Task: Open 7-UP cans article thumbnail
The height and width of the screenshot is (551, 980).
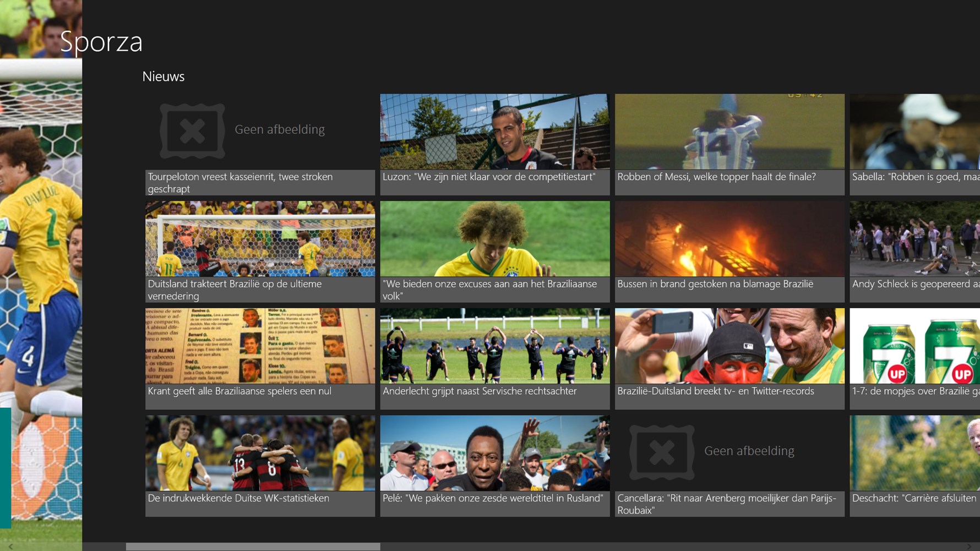Action: 915,346
